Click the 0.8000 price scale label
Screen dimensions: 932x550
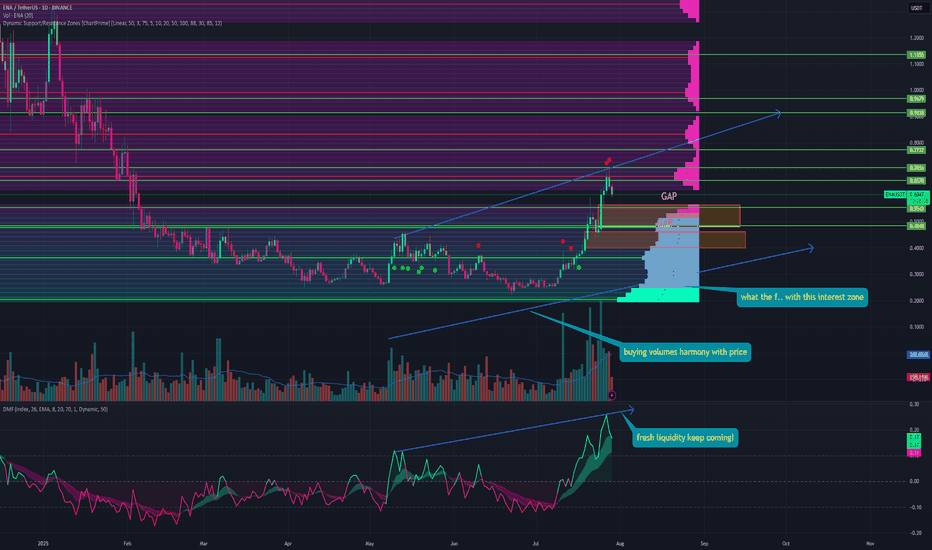[x=917, y=143]
